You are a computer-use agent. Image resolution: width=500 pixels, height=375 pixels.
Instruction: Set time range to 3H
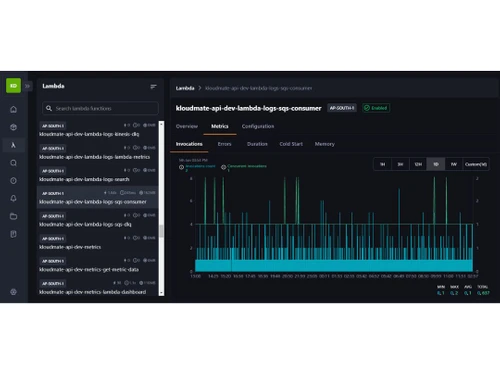[400, 164]
